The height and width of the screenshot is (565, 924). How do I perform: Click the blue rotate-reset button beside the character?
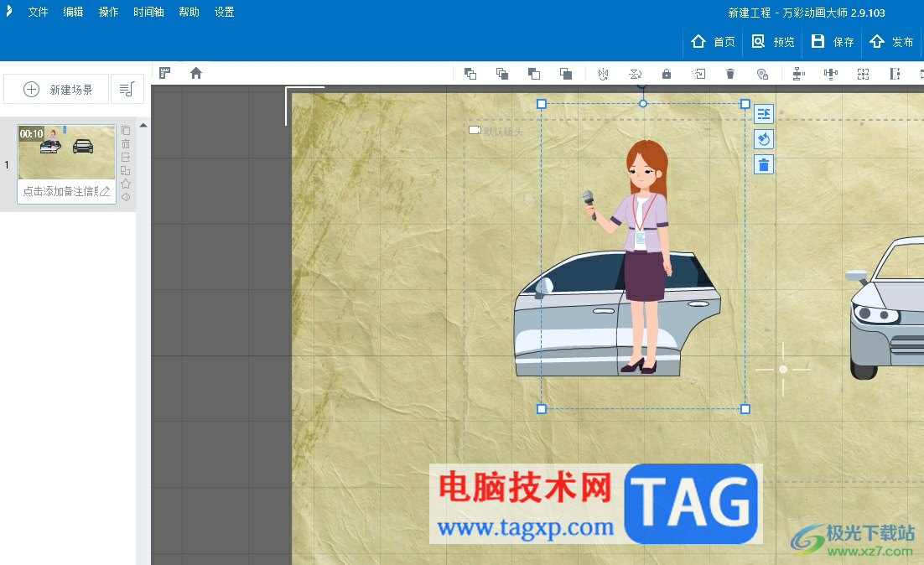(x=763, y=139)
